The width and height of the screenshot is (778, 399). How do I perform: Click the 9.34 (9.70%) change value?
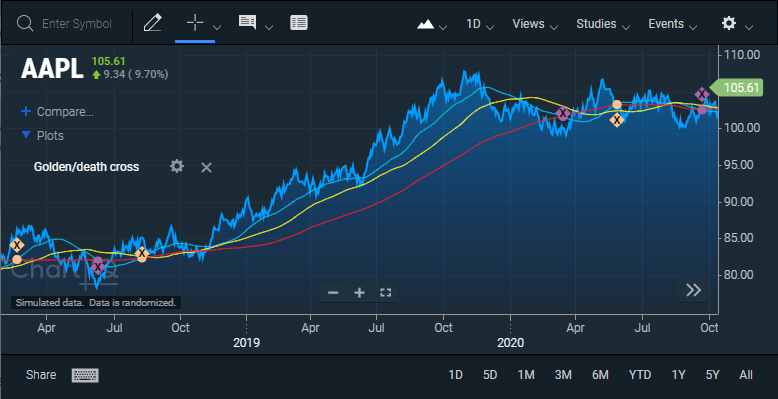click(x=136, y=74)
